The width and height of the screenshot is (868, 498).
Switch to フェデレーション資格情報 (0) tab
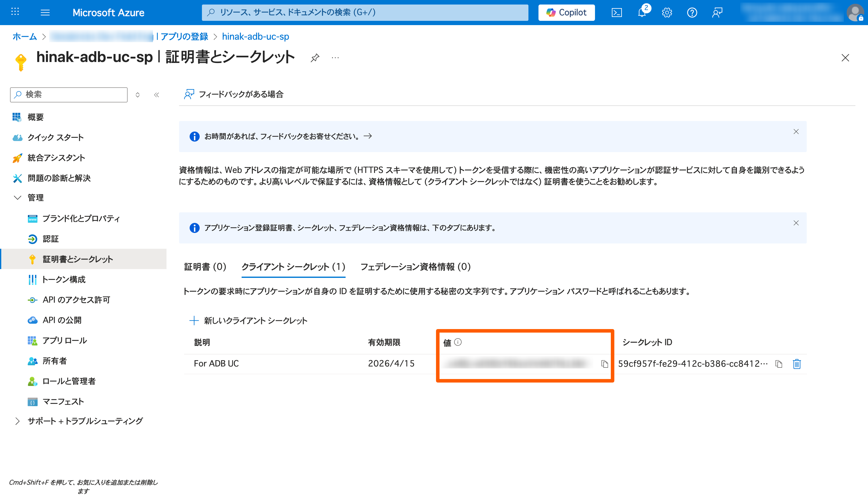click(x=415, y=267)
